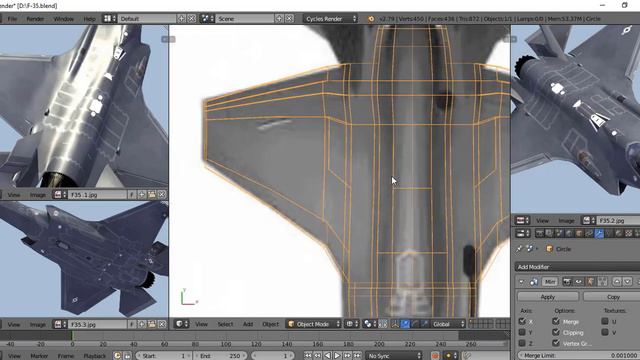Play the animation forward
640x360 pixels.
[337, 356]
